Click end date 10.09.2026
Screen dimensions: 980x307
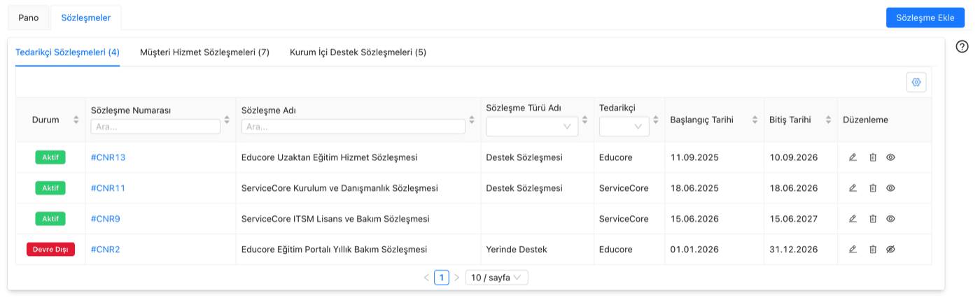point(794,157)
